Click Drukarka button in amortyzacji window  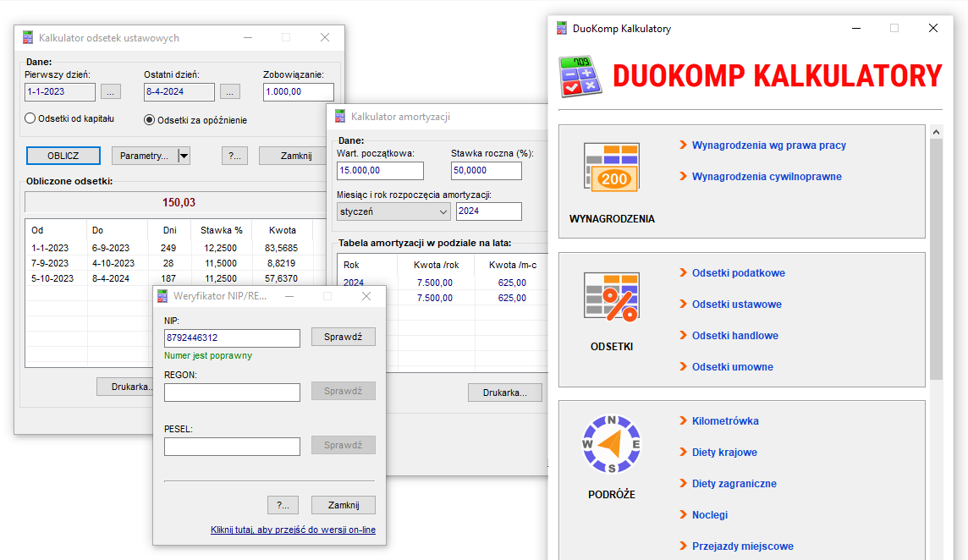(x=505, y=393)
